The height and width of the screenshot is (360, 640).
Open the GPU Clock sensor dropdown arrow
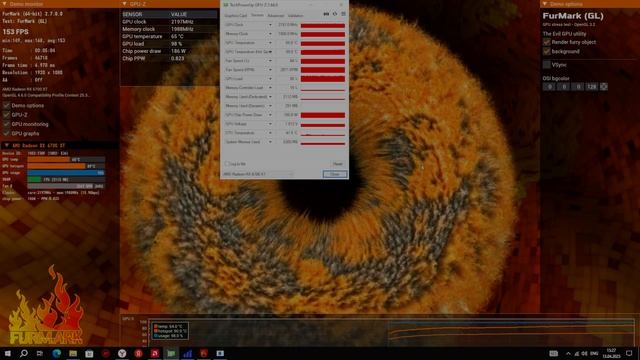(x=270, y=25)
